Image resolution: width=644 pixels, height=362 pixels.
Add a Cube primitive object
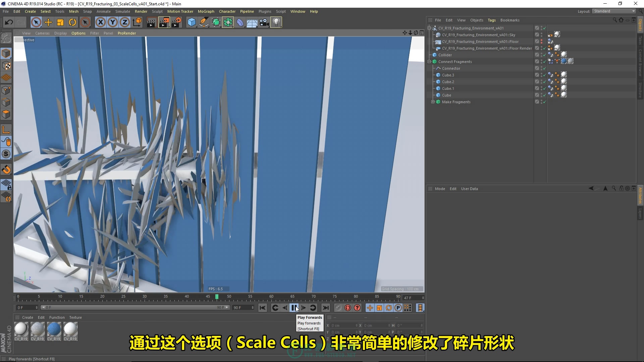coord(192,22)
